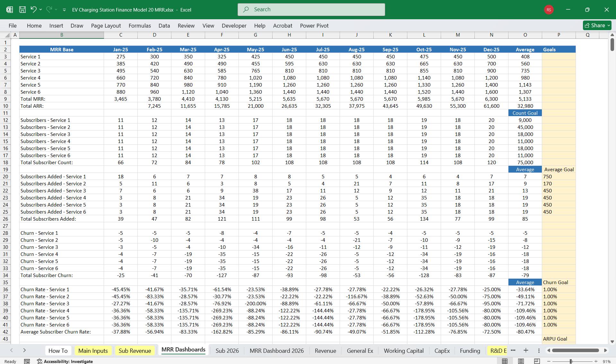The height and width of the screenshot is (364, 616).
Task: Click the macro recording status bar icon
Action: 27,361
